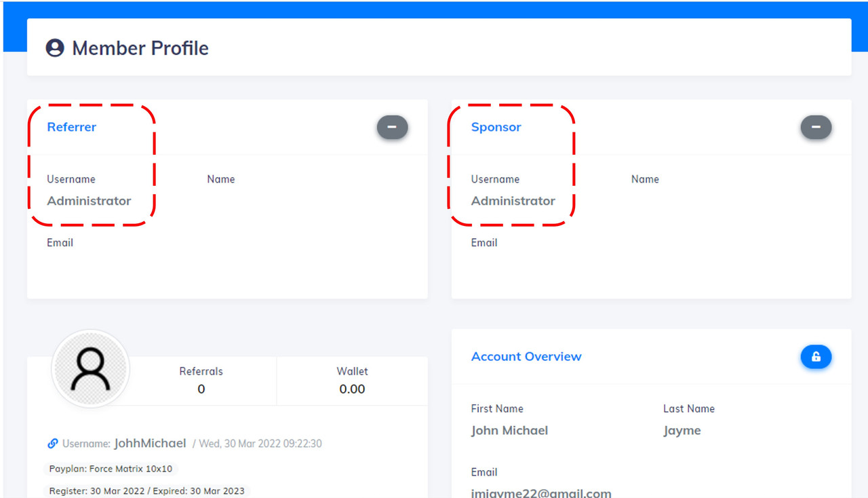Click the member avatar picture
Screen dimensions: 868x498
point(90,370)
